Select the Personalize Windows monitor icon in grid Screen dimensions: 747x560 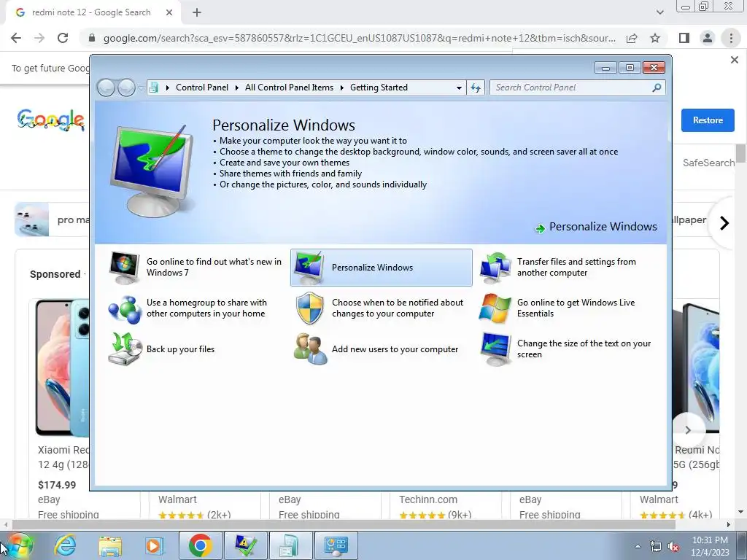(x=309, y=268)
